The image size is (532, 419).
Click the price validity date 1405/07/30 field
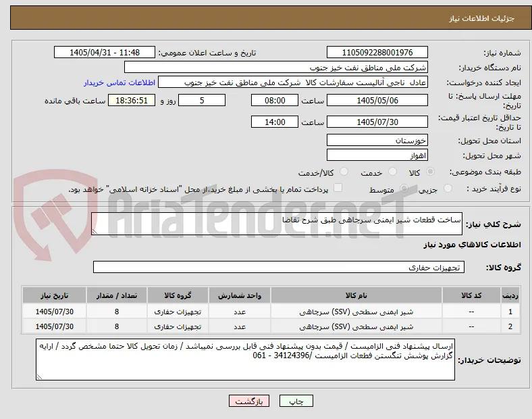click(377, 122)
